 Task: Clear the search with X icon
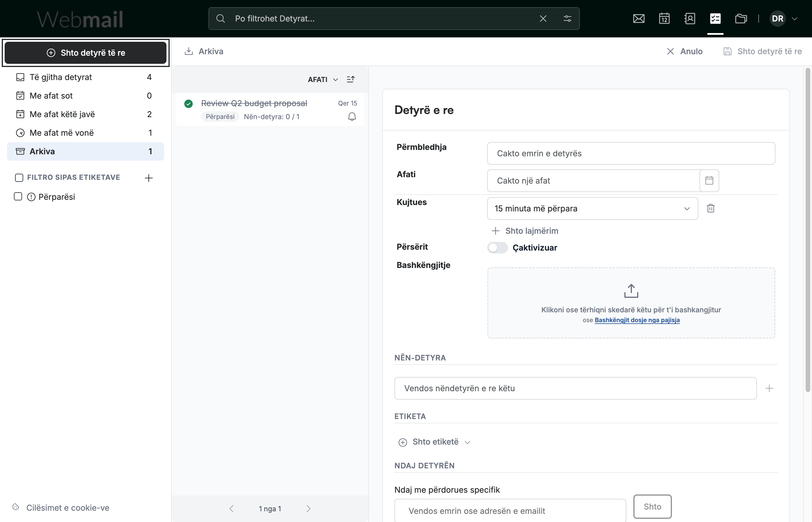[x=543, y=19]
